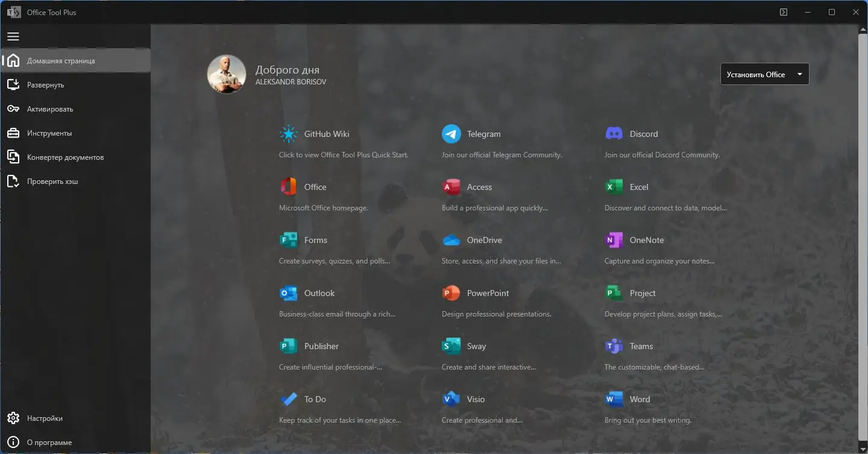868x454 pixels.
Task: Click 'Join our official Discord Community.' description
Action: (662, 155)
